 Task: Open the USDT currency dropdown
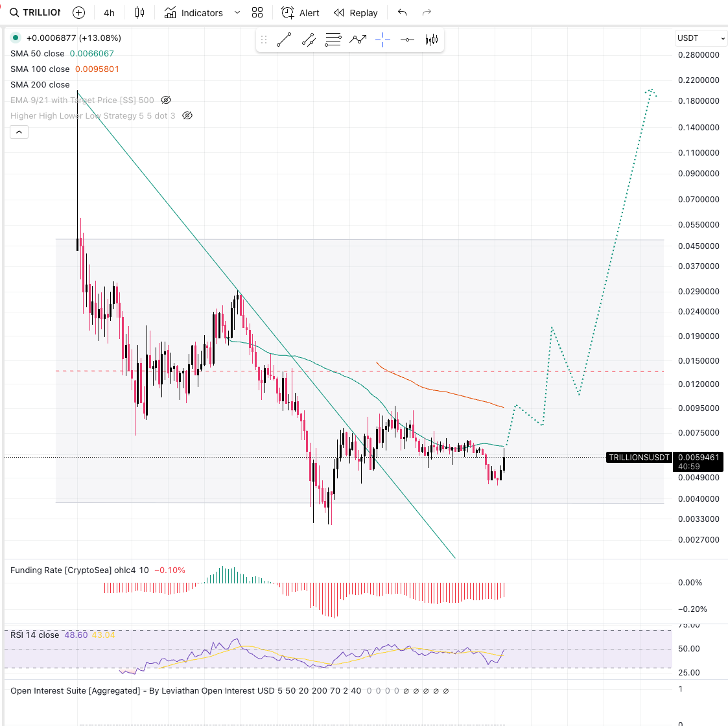701,38
